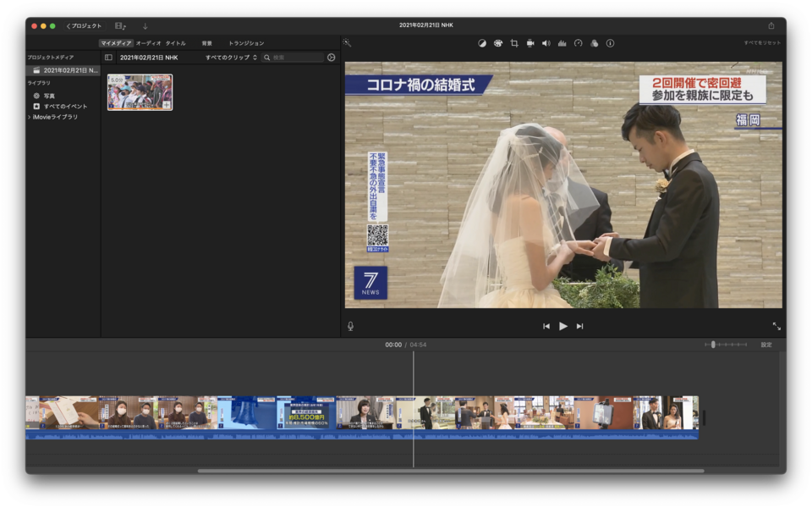Open the volume adjustment tool

546,43
